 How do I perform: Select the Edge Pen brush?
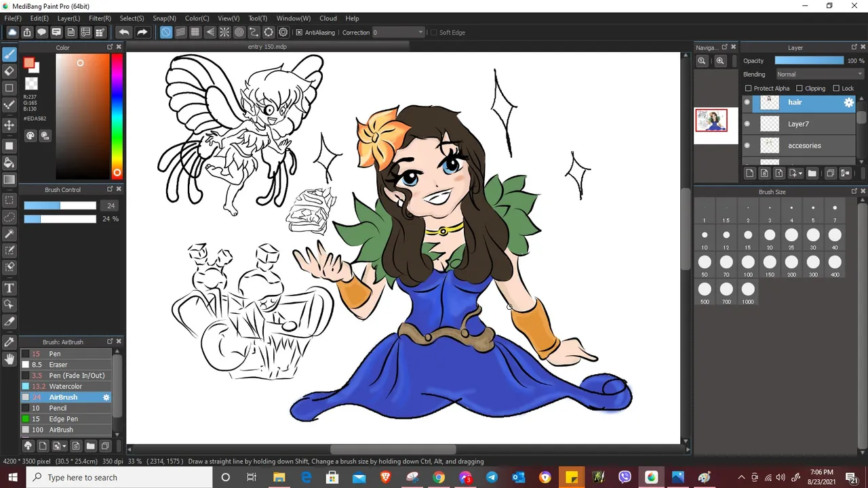[x=66, y=419]
